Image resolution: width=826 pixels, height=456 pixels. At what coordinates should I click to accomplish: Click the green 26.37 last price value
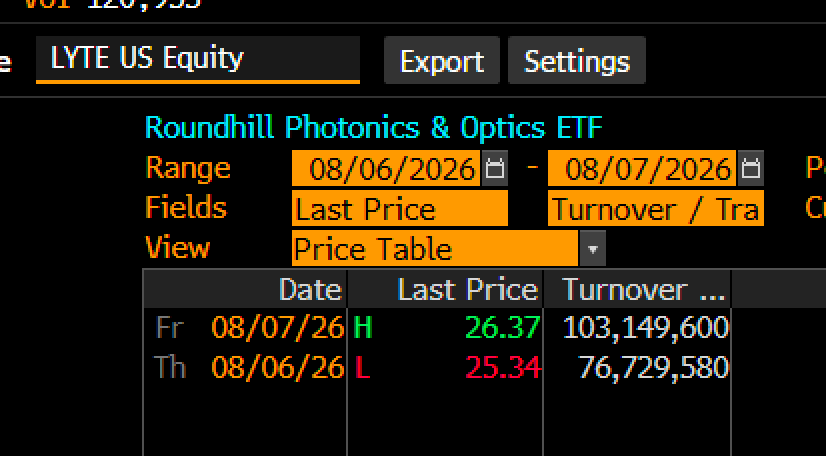(x=503, y=328)
